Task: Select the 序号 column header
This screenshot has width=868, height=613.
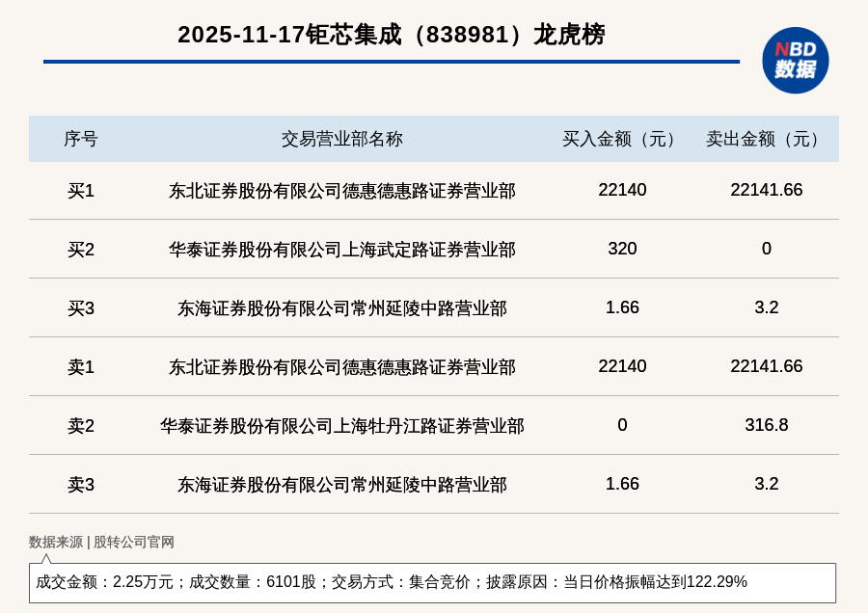Action: tap(81, 139)
